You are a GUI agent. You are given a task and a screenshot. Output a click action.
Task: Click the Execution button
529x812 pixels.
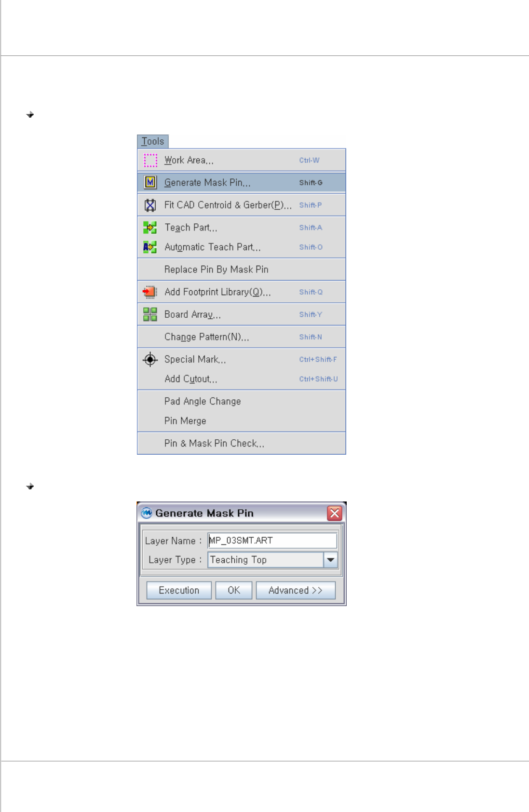click(x=179, y=590)
